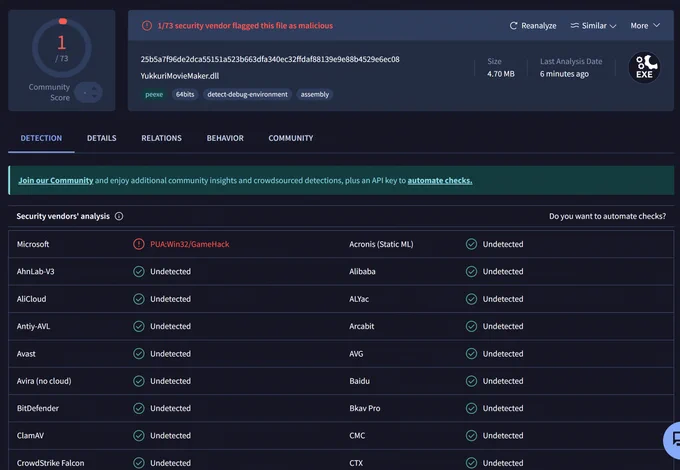Toggle the Community Score vote control
This screenshot has width=680, height=470.
tap(88, 92)
